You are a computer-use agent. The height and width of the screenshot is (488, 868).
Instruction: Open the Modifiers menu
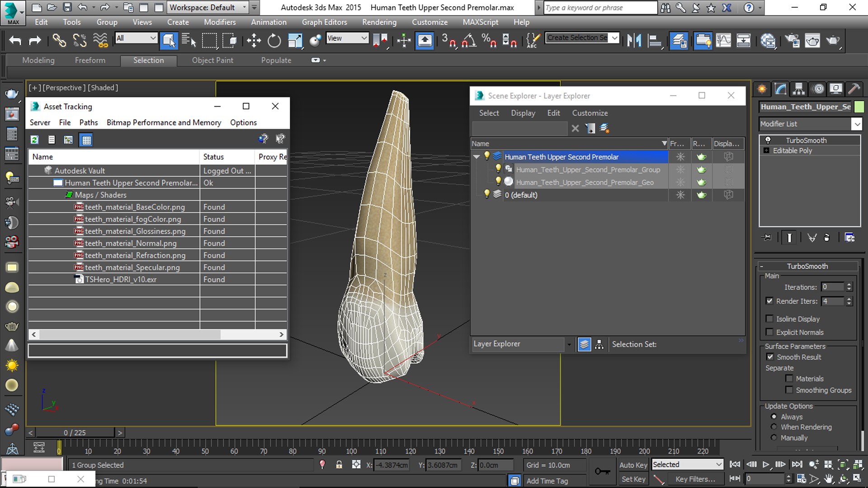click(x=220, y=22)
